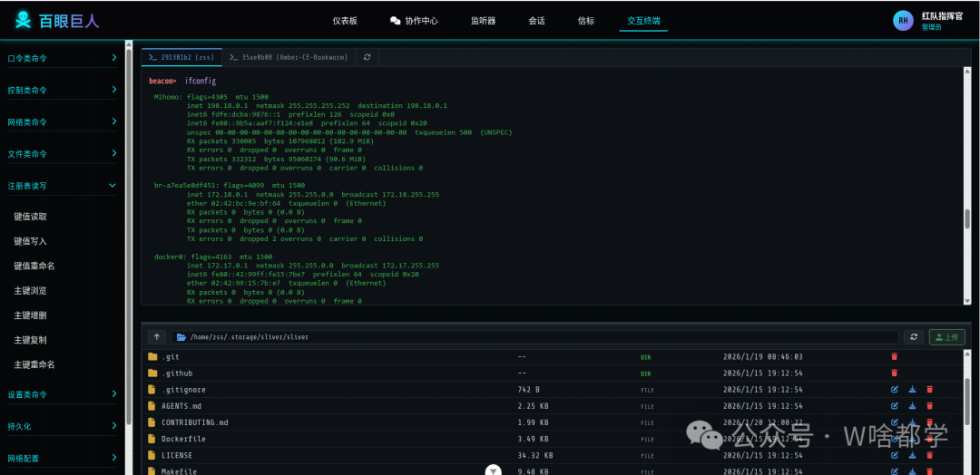The width and height of the screenshot is (980, 475).
Task: Open the 协作中心 page
Action: pos(414,21)
